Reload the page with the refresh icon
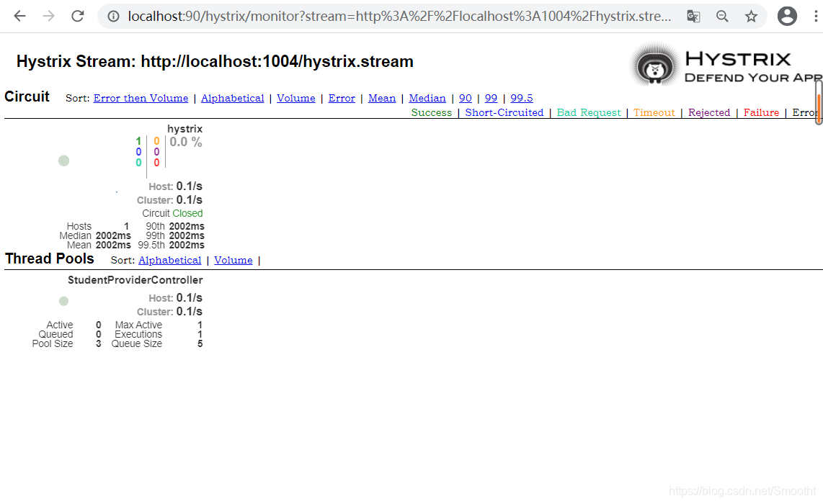This screenshot has height=504, width=823. (78, 17)
